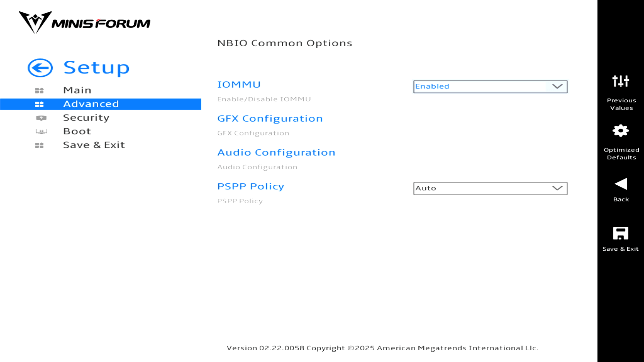
Task: Click the IOMMU dropdown chevron arrow
Action: click(557, 86)
